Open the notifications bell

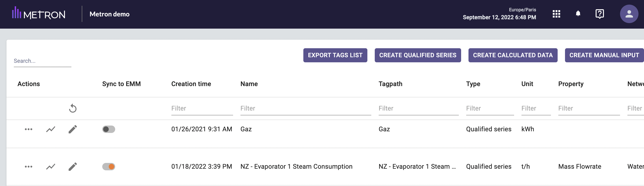578,14
